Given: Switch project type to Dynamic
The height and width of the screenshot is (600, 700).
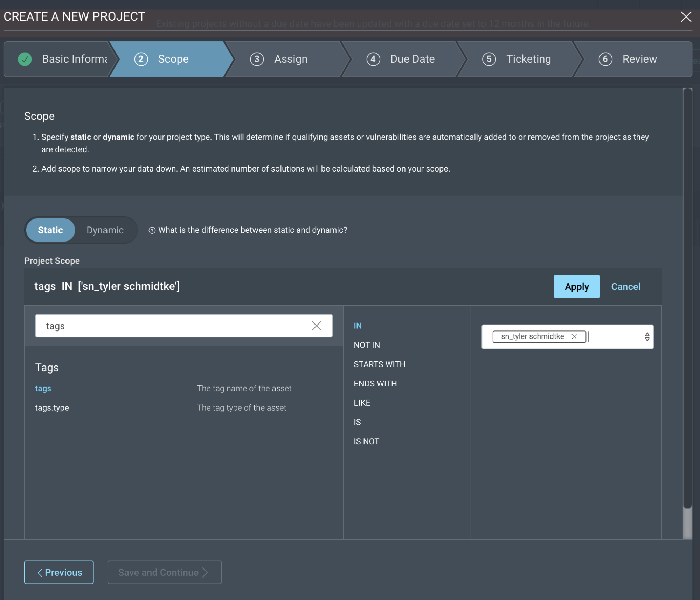Looking at the screenshot, I should point(105,230).
